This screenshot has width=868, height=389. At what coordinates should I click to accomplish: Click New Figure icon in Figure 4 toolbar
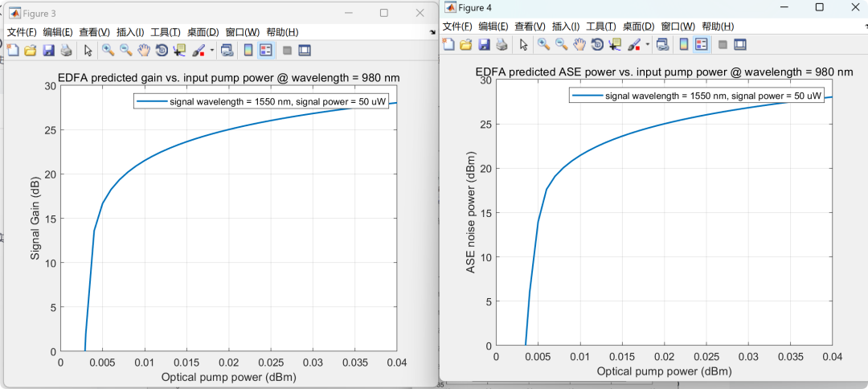click(x=449, y=44)
